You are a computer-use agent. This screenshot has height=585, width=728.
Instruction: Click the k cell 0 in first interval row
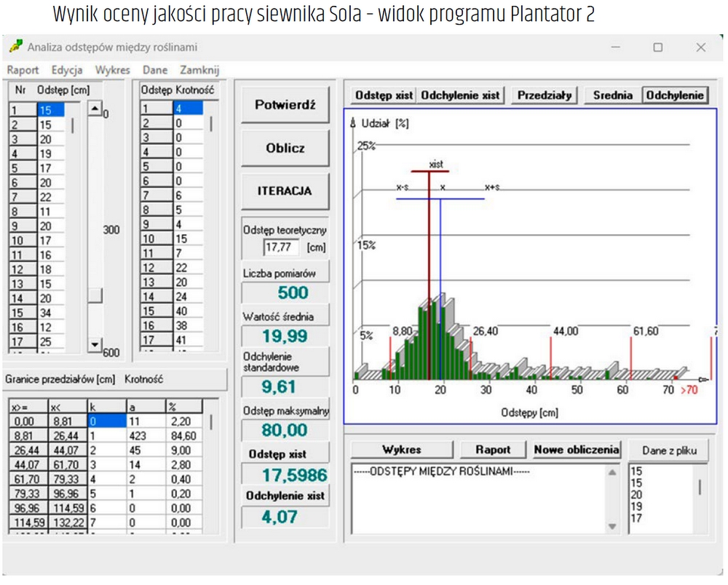(x=107, y=421)
